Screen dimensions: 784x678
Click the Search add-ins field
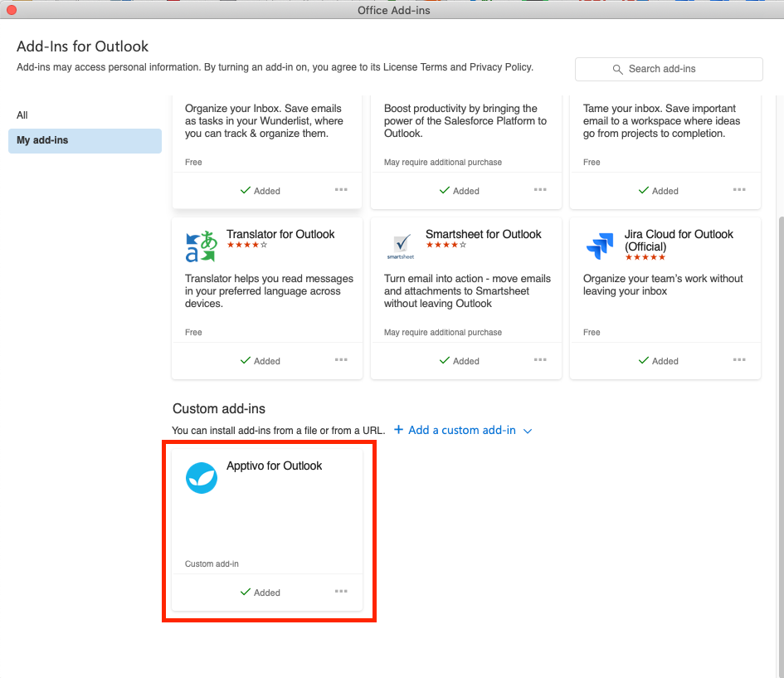tap(669, 69)
